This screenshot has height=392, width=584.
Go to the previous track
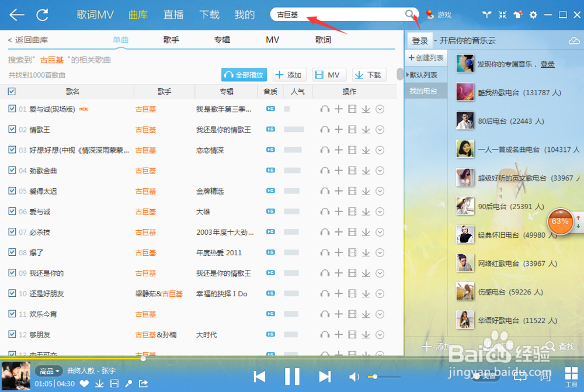[x=259, y=377]
